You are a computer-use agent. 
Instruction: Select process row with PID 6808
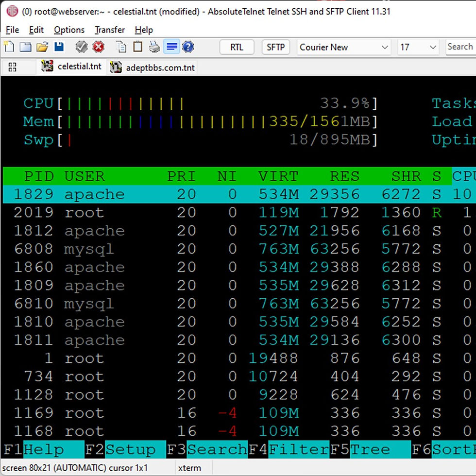point(239,249)
